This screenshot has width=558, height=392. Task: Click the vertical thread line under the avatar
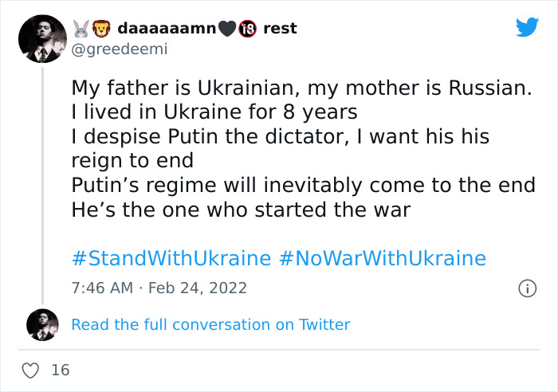coord(41,183)
